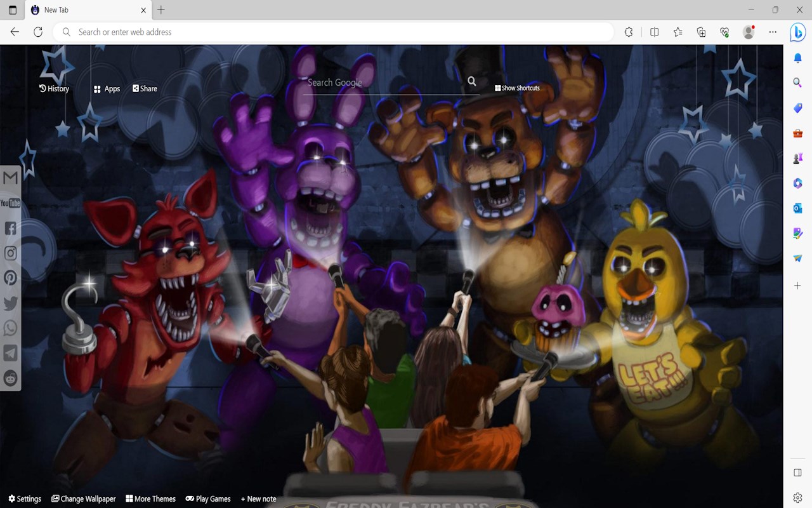Open browser Extensions puzzle icon
The width and height of the screenshot is (812, 508).
point(629,32)
